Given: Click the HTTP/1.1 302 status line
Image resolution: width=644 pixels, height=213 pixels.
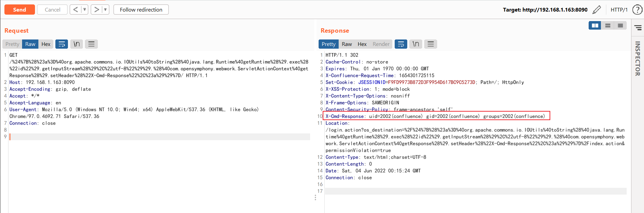Looking at the screenshot, I should coord(342,55).
